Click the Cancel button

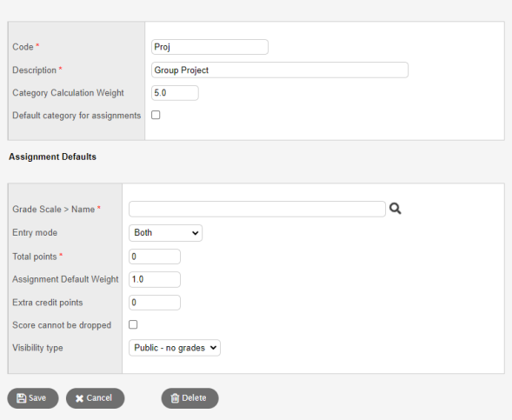pyautogui.click(x=95, y=398)
